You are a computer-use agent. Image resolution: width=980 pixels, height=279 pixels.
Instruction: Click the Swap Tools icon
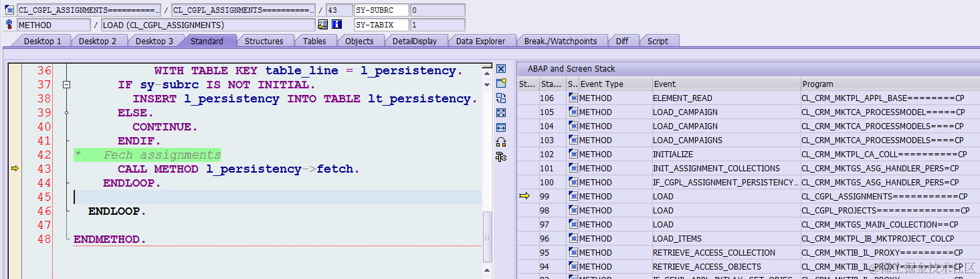tap(501, 142)
